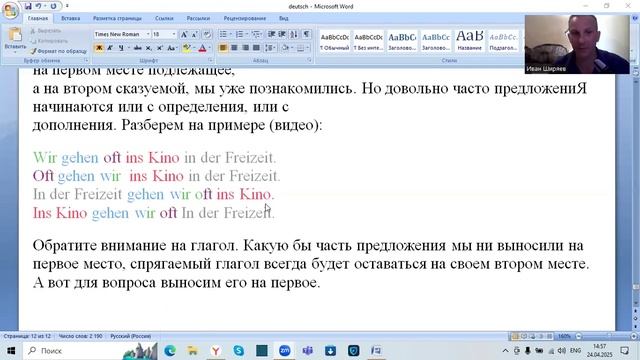Switch to the Главная tab

38,18
